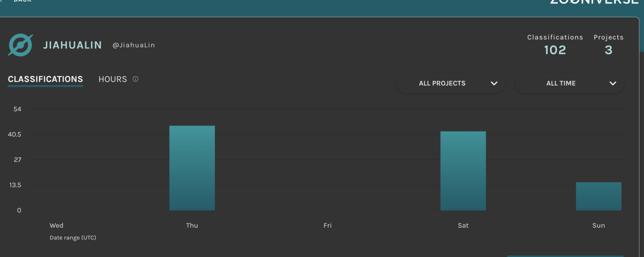The image size is (644, 257).
Task: Click the Zooniverse logo in the header
Action: pos(594,2)
